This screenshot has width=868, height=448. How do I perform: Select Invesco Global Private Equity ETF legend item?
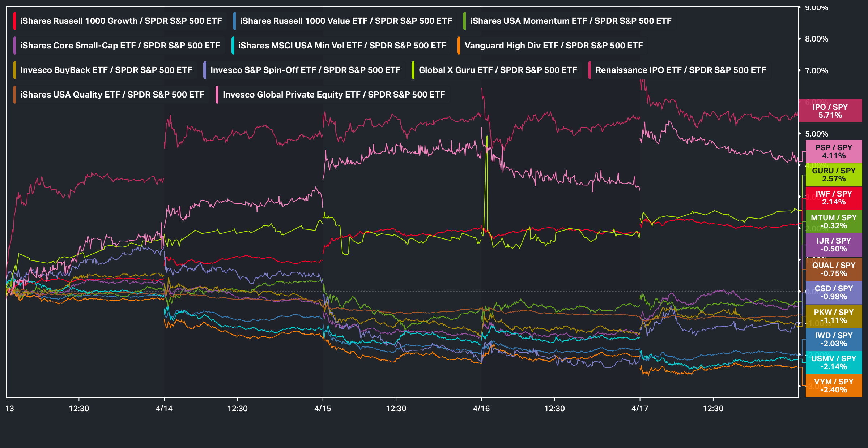[333, 95]
